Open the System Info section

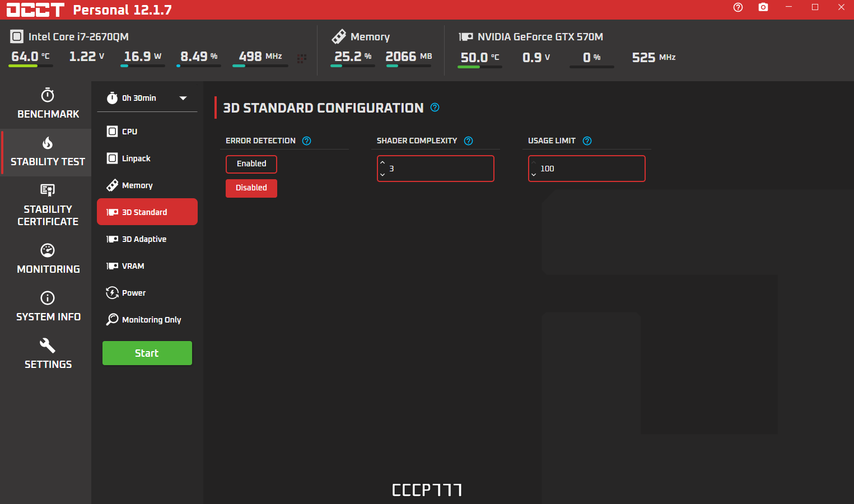[x=46, y=307]
